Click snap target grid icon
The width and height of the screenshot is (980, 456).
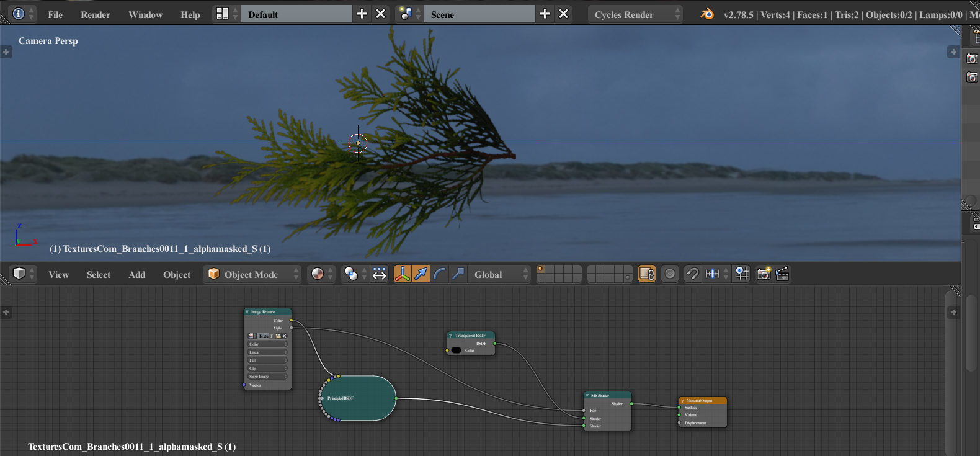(x=742, y=274)
